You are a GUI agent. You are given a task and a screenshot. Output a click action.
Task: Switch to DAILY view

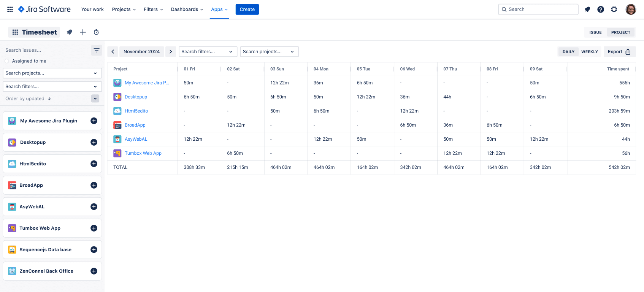click(568, 52)
